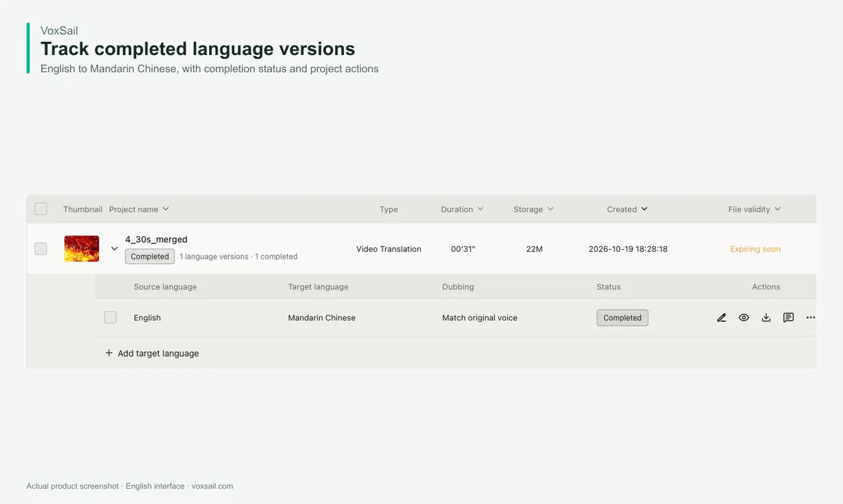Click the "Actions" column header
843x504 pixels.
pyautogui.click(x=766, y=287)
